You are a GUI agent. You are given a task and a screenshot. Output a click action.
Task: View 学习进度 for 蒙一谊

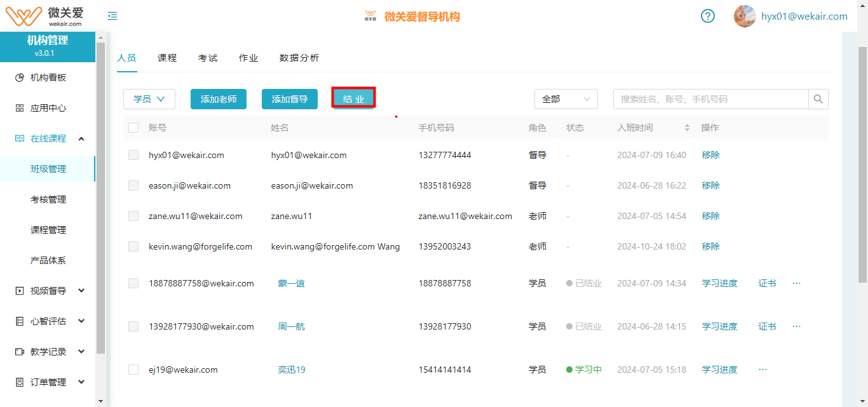[x=719, y=283]
